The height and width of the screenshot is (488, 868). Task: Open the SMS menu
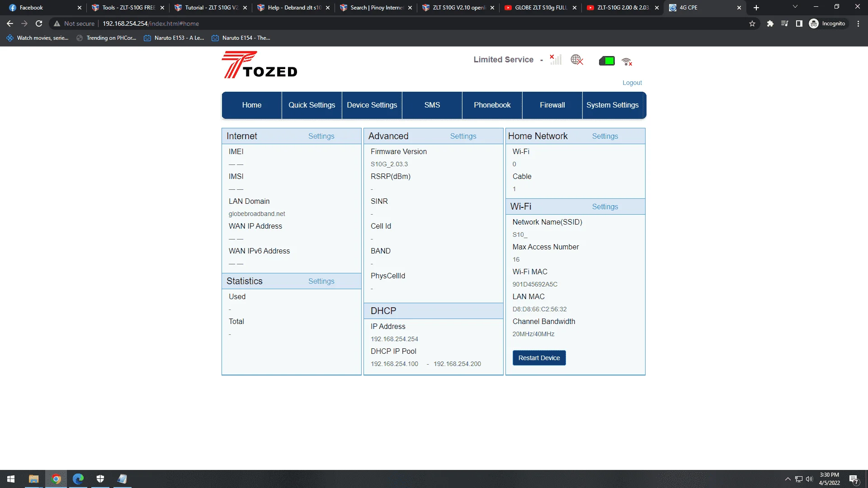point(432,105)
